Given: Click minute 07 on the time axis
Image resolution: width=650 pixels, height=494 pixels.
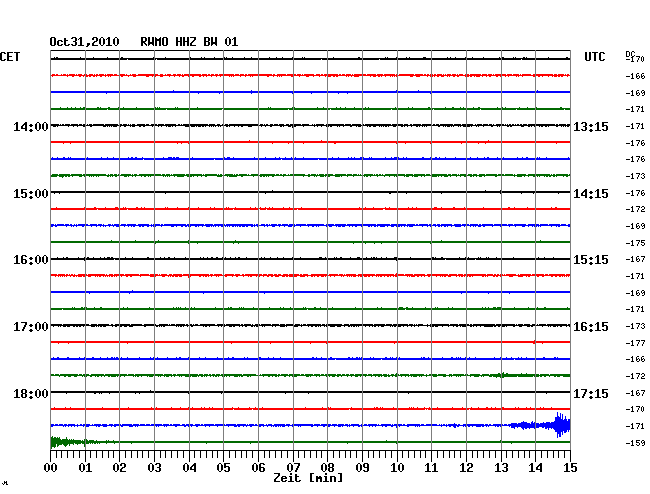Looking at the screenshot, I should [293, 467].
